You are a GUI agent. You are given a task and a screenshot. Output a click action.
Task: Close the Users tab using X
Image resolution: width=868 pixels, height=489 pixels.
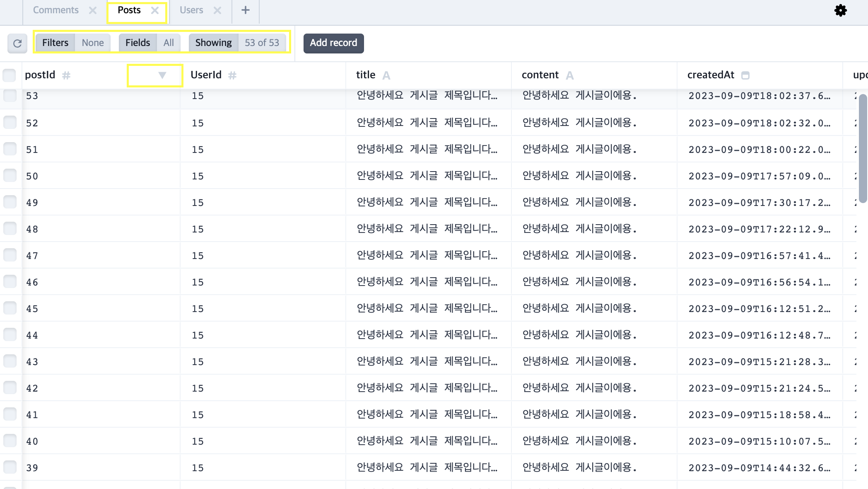point(217,10)
